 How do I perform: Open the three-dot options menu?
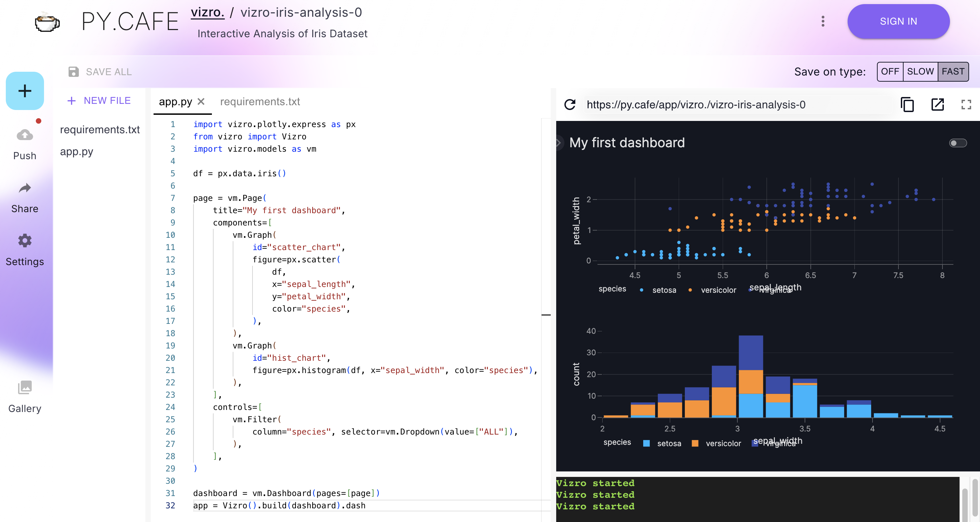[x=822, y=21]
